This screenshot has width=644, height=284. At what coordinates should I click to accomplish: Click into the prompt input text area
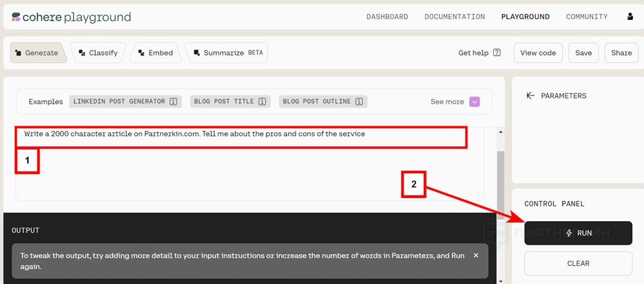pyautogui.click(x=250, y=164)
